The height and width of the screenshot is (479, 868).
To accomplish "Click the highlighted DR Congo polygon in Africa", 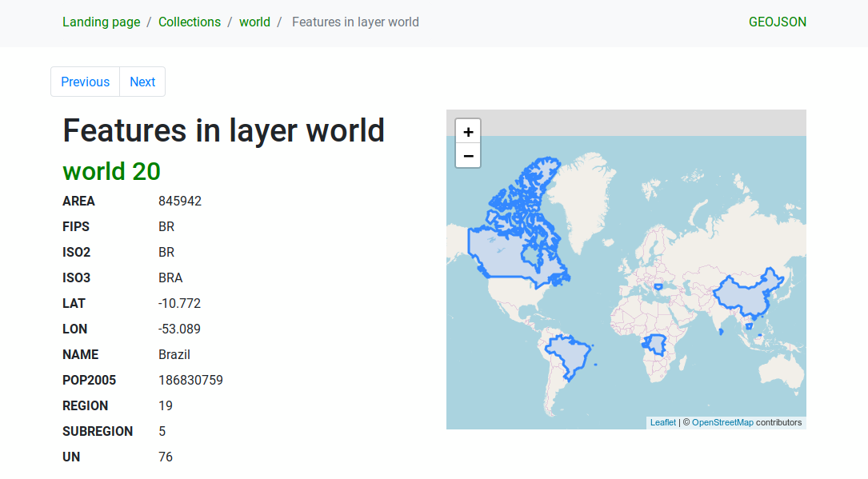I will (658, 345).
